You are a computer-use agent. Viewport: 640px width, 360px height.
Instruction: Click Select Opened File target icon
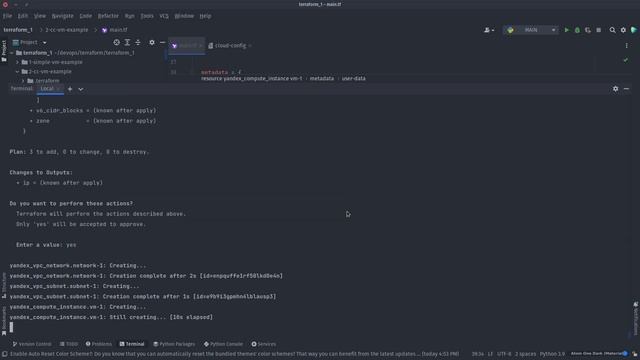(116, 42)
